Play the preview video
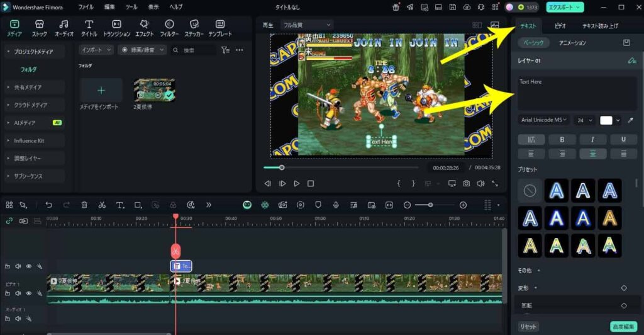644x335 pixels. point(297,183)
